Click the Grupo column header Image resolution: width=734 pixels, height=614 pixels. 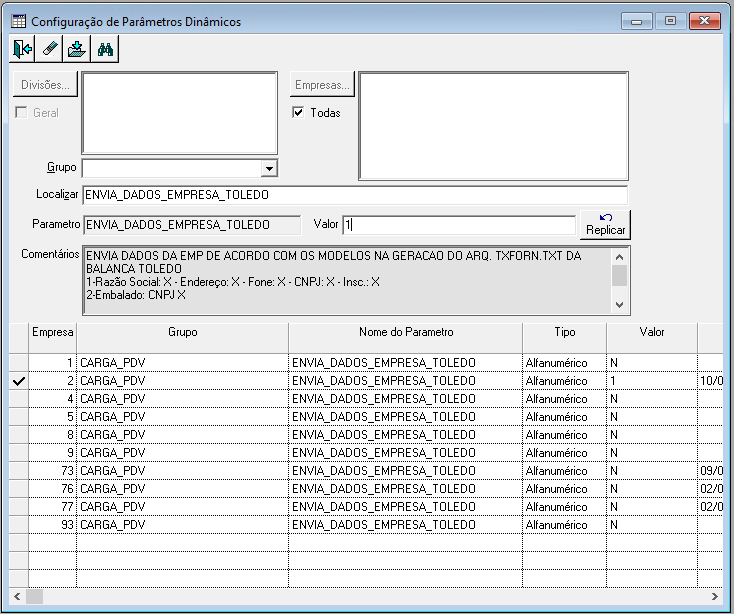pyautogui.click(x=183, y=337)
